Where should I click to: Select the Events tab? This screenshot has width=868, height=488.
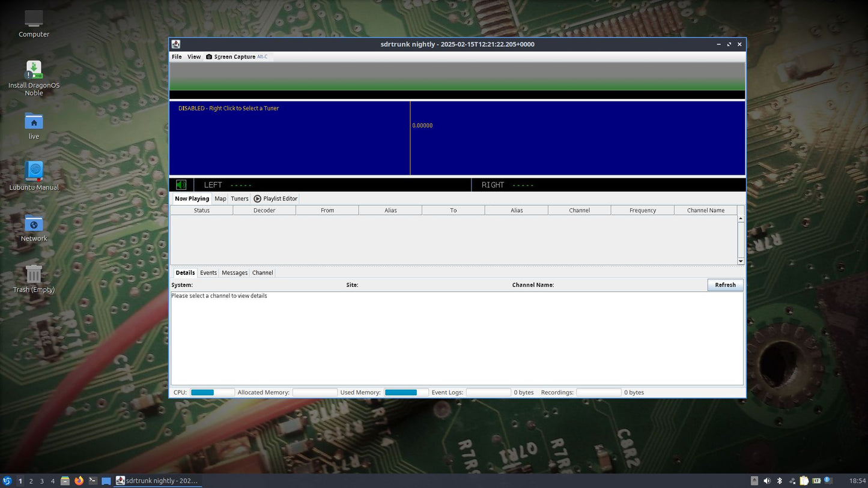(x=208, y=273)
